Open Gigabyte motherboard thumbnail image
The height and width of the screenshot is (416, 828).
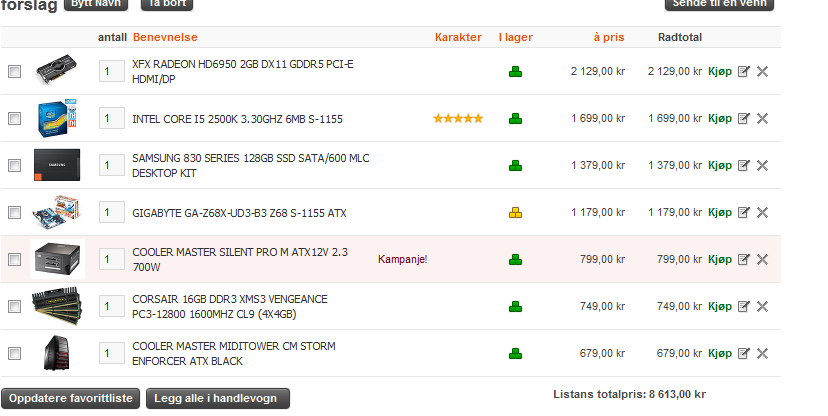point(56,212)
